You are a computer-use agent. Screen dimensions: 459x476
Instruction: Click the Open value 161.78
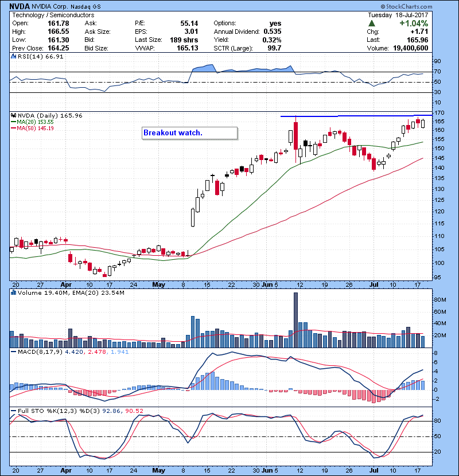point(59,24)
